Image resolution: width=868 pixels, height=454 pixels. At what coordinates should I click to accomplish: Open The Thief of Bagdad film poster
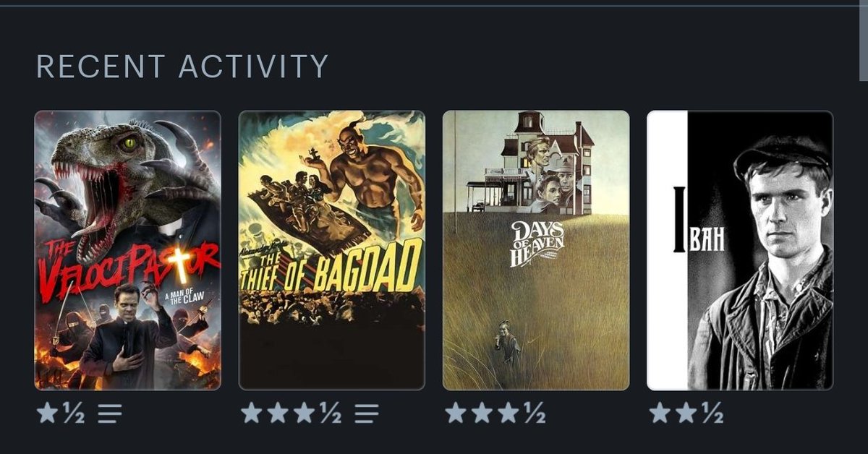click(x=332, y=250)
